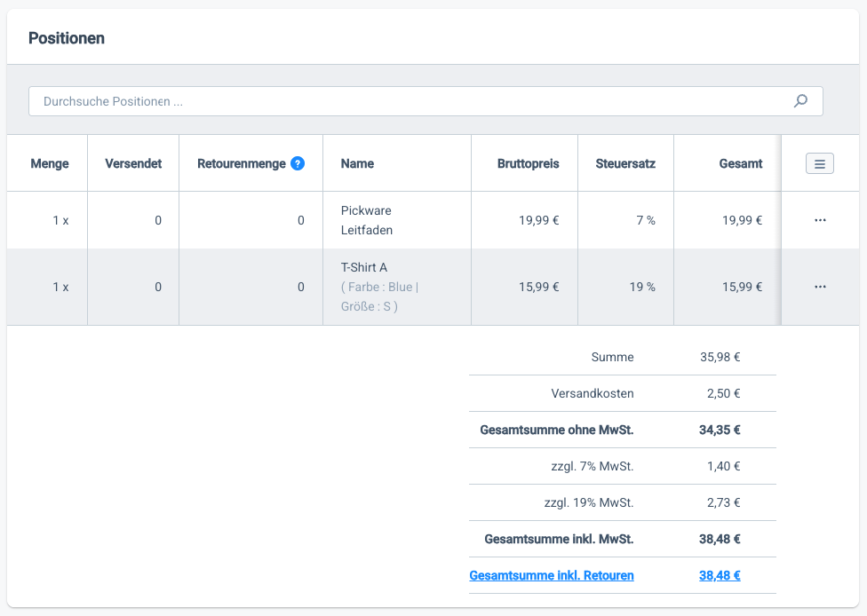867x616 pixels.
Task: Sort by the Menge column header
Action: pyautogui.click(x=50, y=163)
